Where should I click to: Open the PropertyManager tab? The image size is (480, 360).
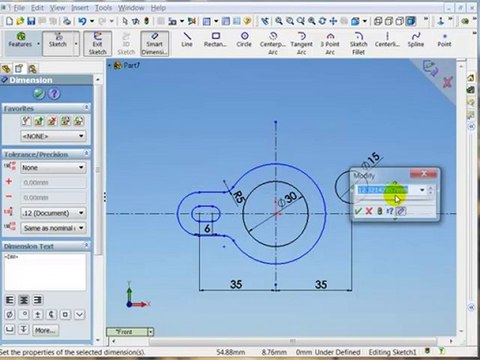click(x=19, y=69)
